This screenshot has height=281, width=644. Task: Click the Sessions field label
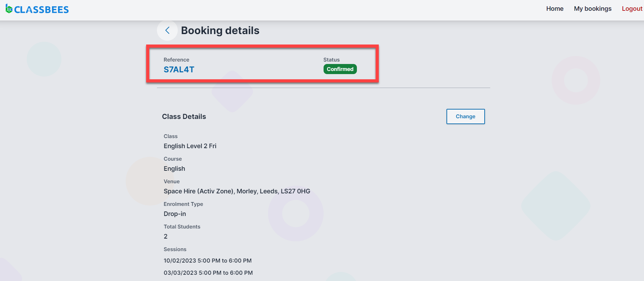[175, 249]
